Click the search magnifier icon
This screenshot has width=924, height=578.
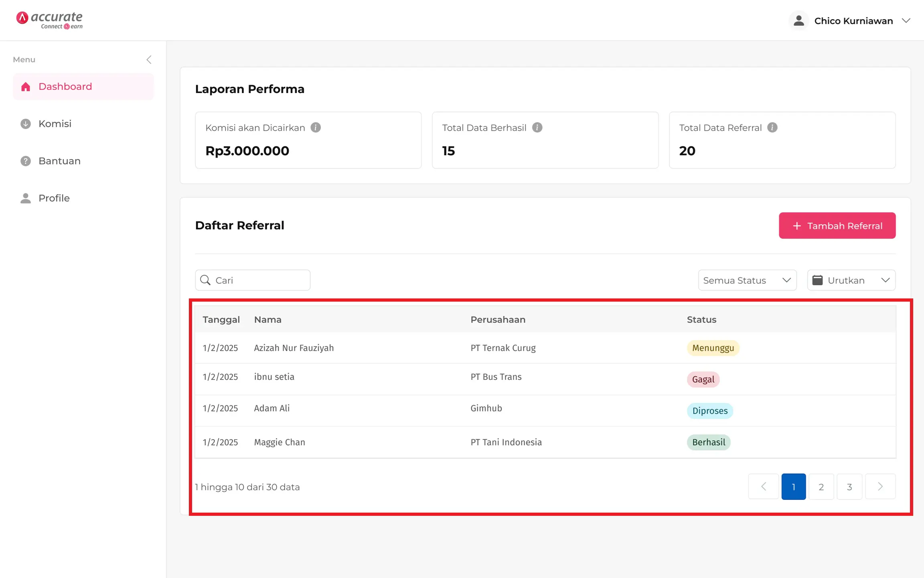(x=205, y=280)
